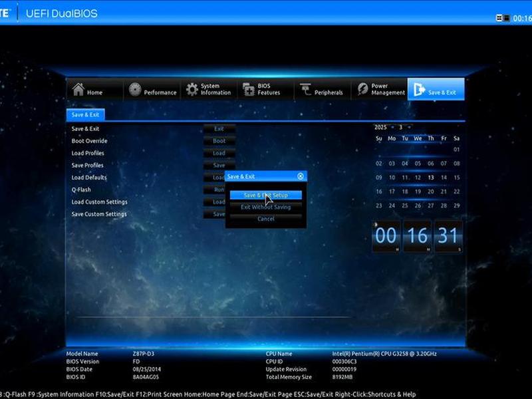Click the Save & Exit door icon
532x399 pixels.
click(419, 90)
